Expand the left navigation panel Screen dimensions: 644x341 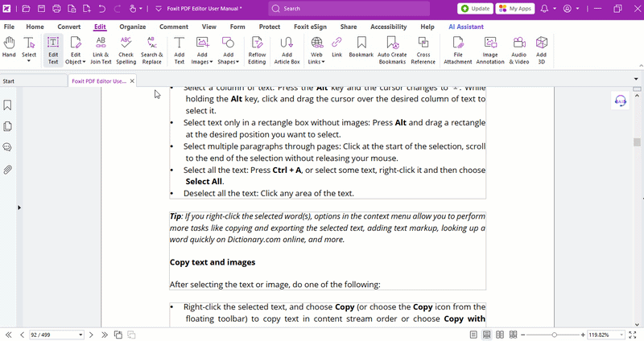tap(19, 207)
